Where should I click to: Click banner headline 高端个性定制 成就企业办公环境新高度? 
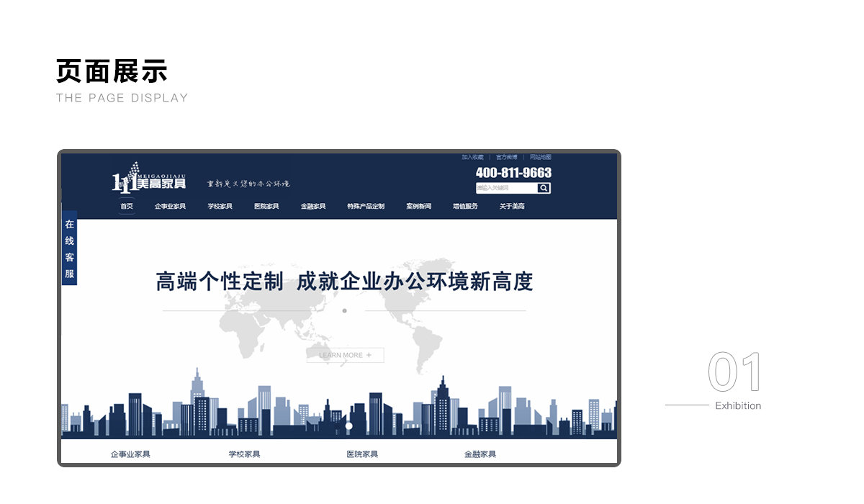(344, 282)
